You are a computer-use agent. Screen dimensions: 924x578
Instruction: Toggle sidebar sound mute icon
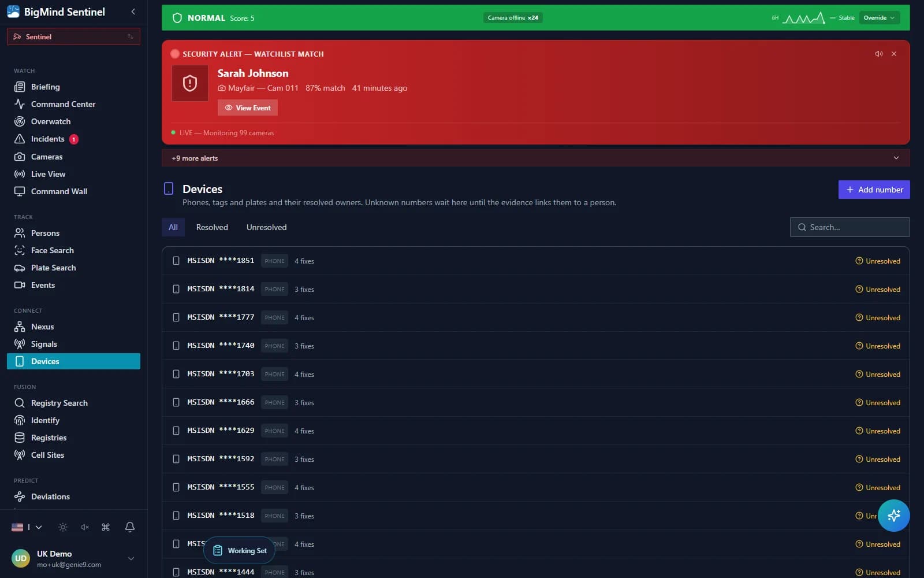coord(85,527)
